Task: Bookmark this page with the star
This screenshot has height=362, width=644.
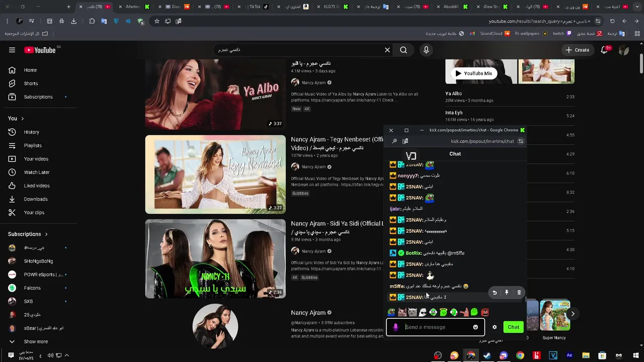Action: coord(157,21)
